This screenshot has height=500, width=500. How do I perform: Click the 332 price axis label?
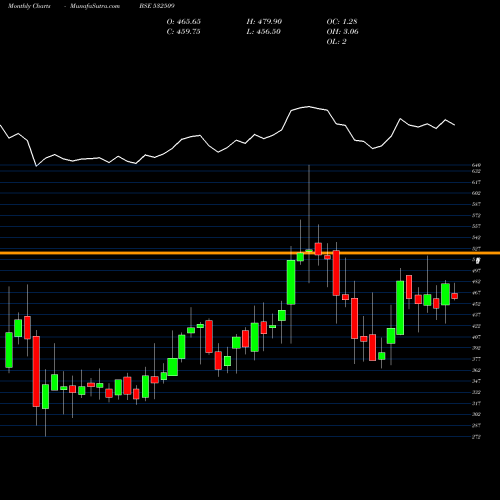coord(476,392)
